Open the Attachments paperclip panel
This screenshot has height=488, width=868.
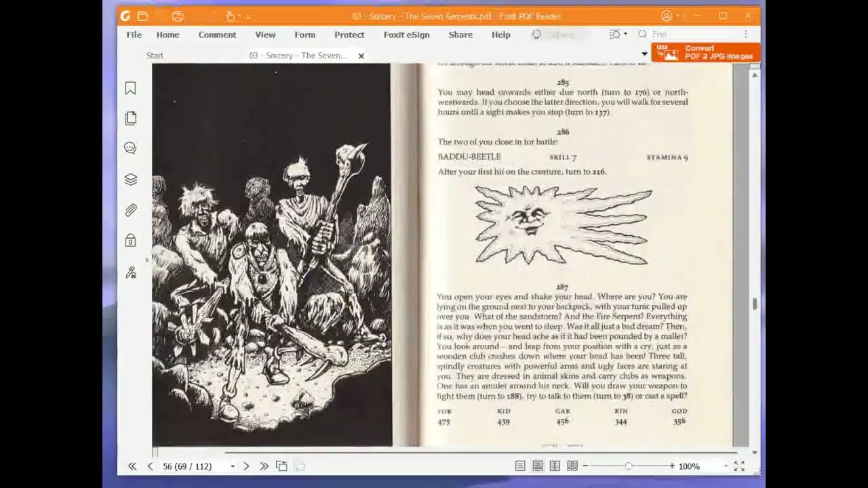click(x=131, y=210)
